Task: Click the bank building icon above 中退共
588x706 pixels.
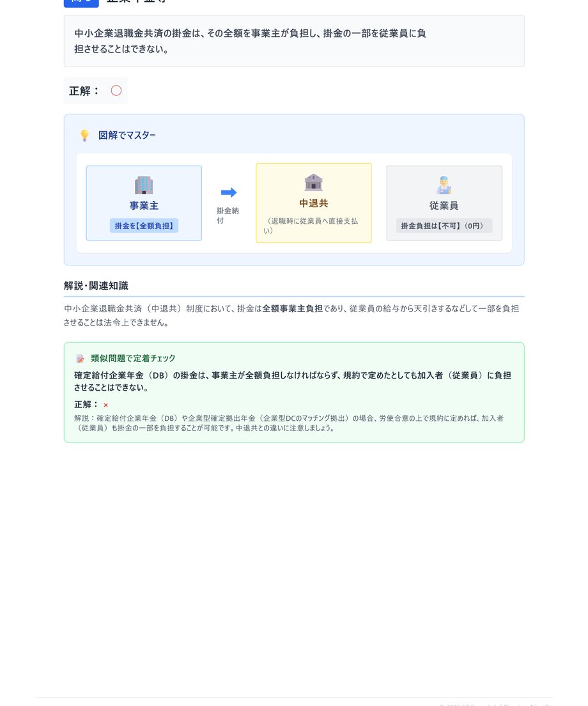Action: coord(314,182)
